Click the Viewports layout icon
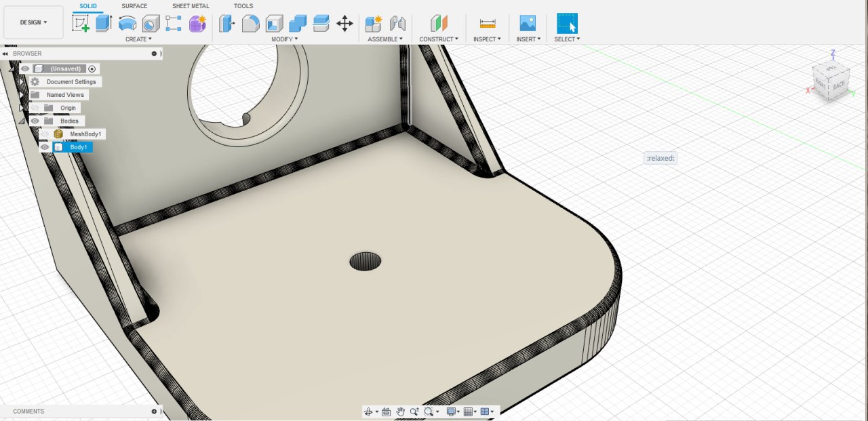This screenshot has height=421, width=868. click(485, 412)
